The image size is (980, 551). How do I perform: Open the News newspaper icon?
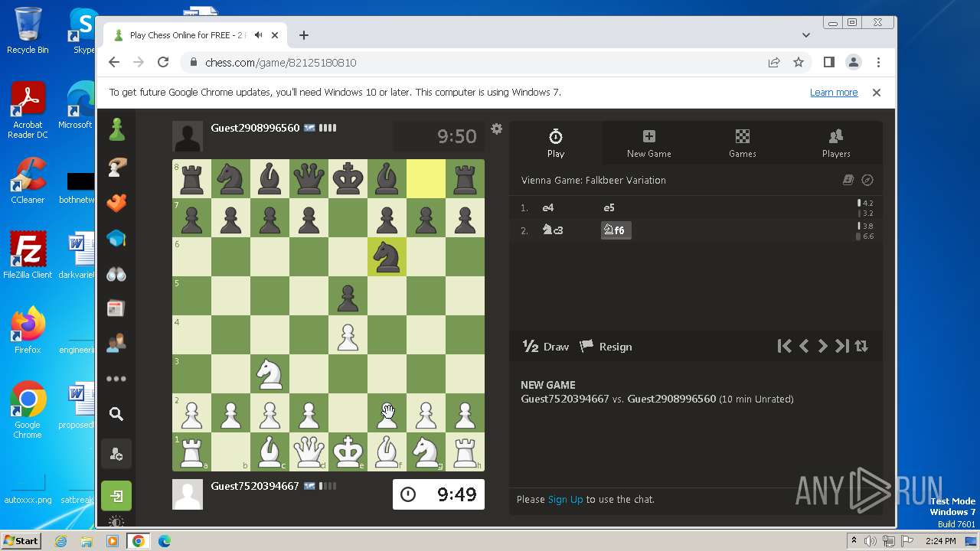[116, 308]
